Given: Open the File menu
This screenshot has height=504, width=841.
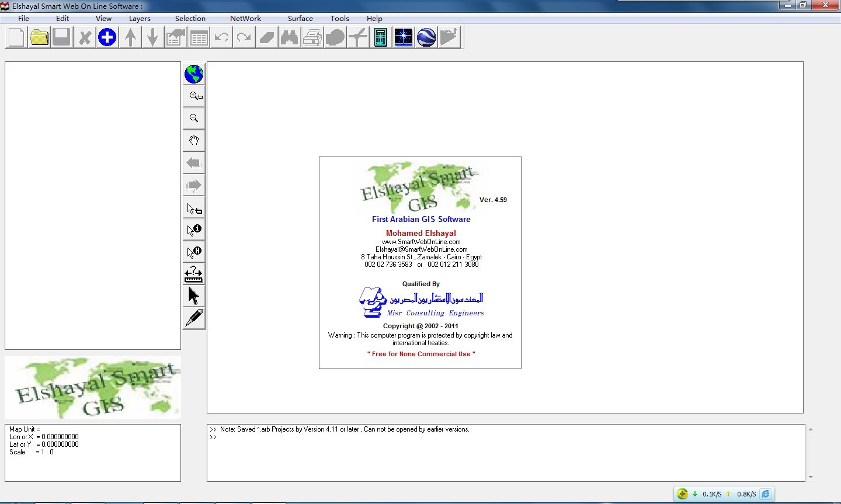Looking at the screenshot, I should coord(23,19).
